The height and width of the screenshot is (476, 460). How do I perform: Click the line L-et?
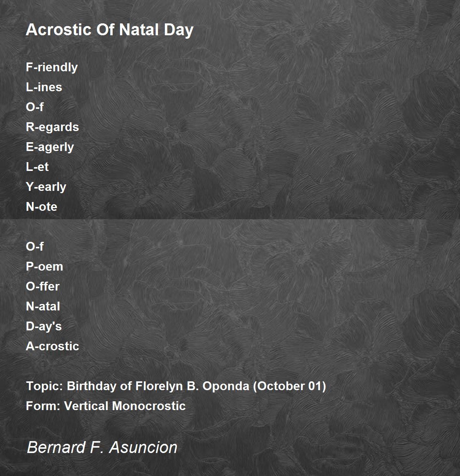click(37, 167)
